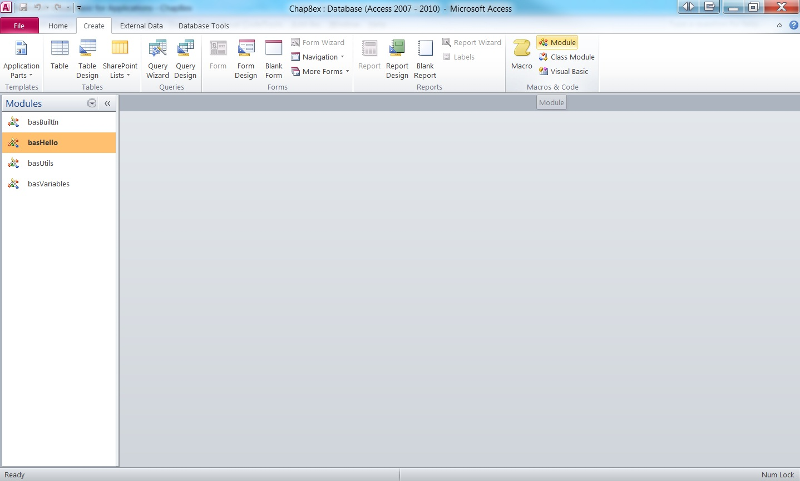Create a Blank Report
Screen dimensions: 800x481
424,59
